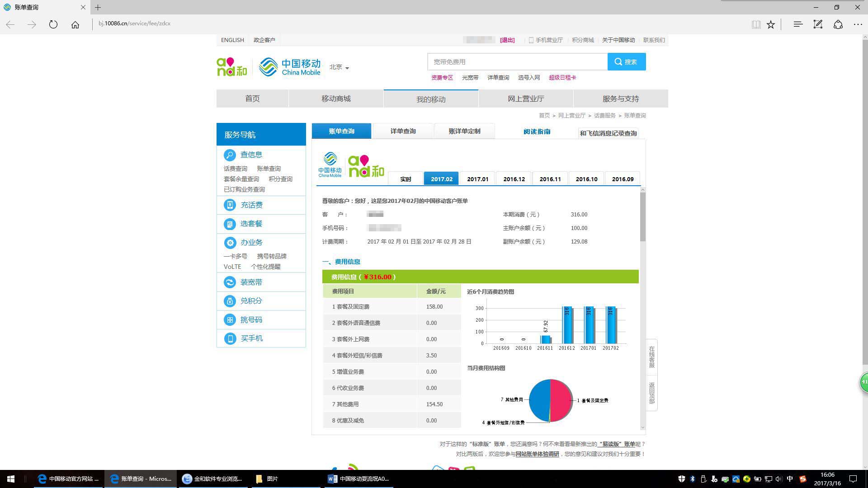
Task: Open 关于中国移动 link
Action: click(618, 40)
